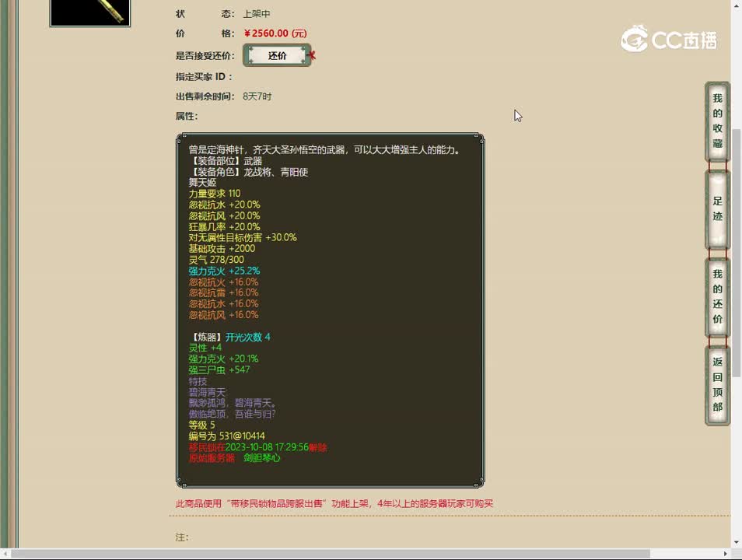Click remaining time 8天7时
The width and height of the screenshot is (742, 560).
[x=257, y=96]
